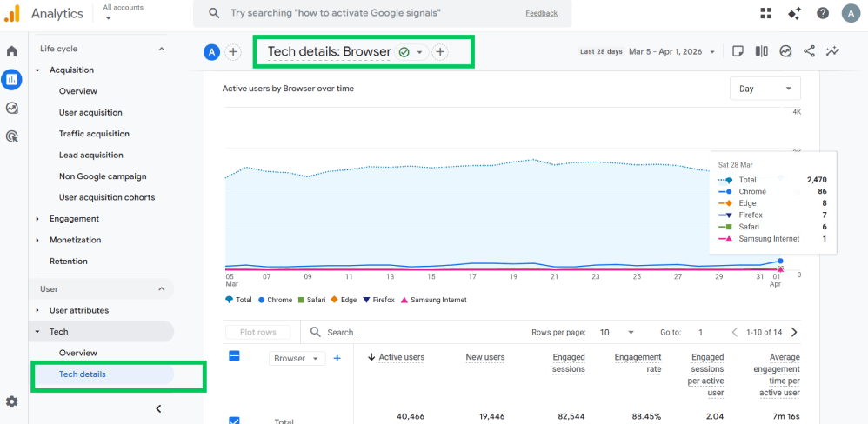
Task: Open Non Google campaign report
Action: 103,176
